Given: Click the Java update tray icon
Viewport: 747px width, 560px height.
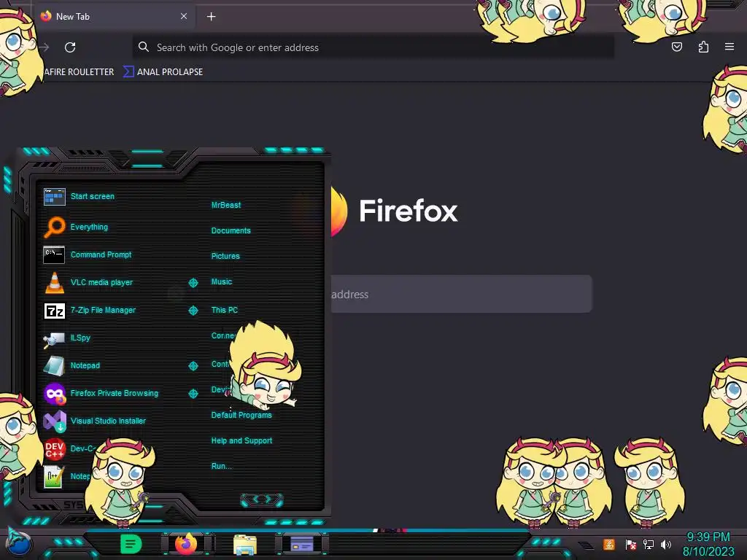Looking at the screenshot, I should tap(609, 544).
